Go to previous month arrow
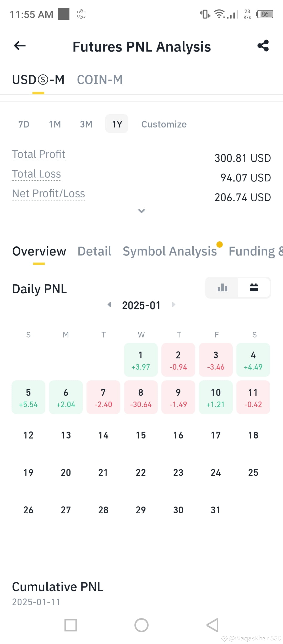283x644 pixels. (110, 304)
